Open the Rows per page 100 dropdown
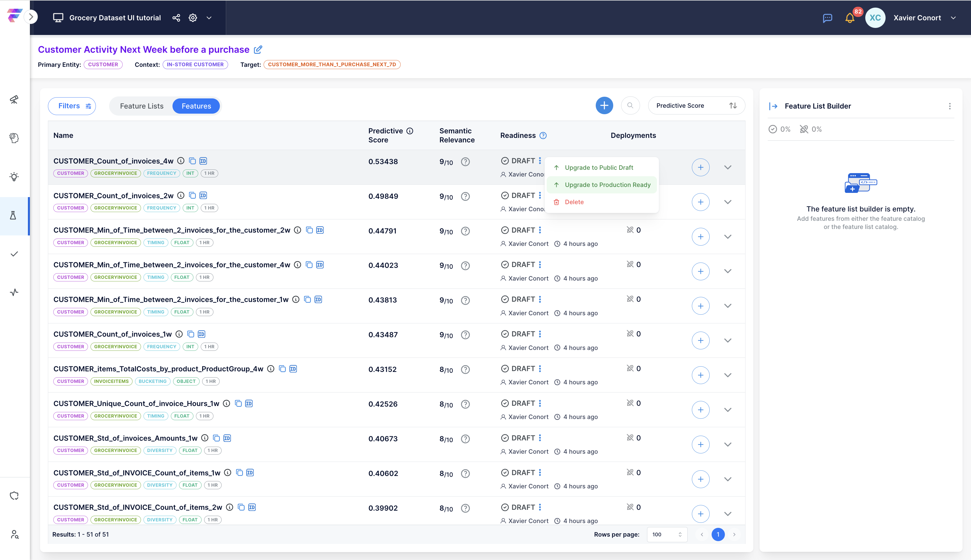 pyautogui.click(x=667, y=534)
